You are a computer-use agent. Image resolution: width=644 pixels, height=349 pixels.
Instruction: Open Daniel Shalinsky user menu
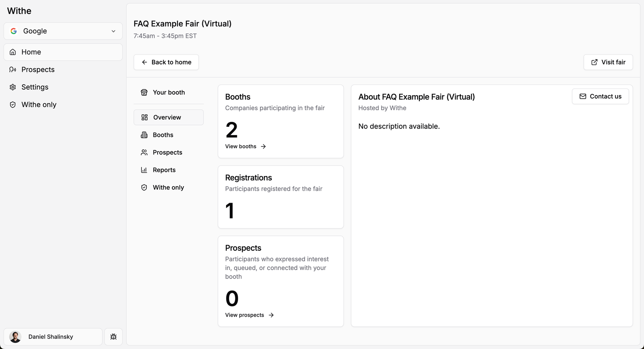pyautogui.click(x=53, y=337)
